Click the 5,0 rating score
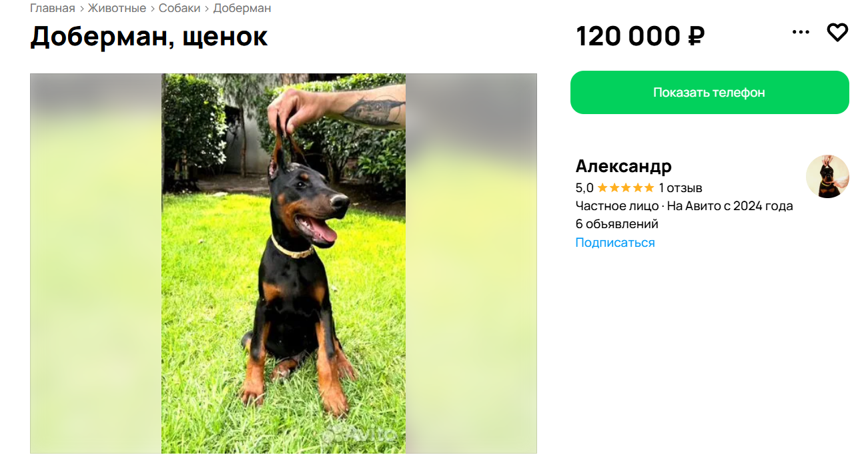Viewport: 868px width, 459px height. coord(584,187)
